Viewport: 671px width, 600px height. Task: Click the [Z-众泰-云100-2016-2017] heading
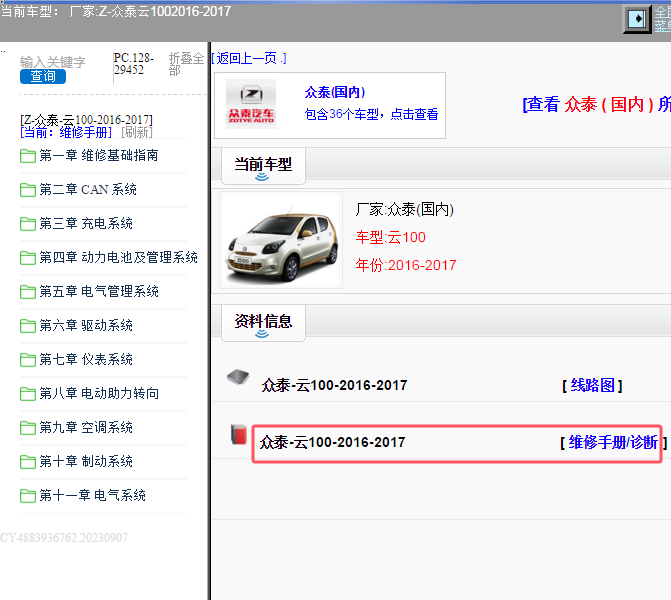pos(86,119)
